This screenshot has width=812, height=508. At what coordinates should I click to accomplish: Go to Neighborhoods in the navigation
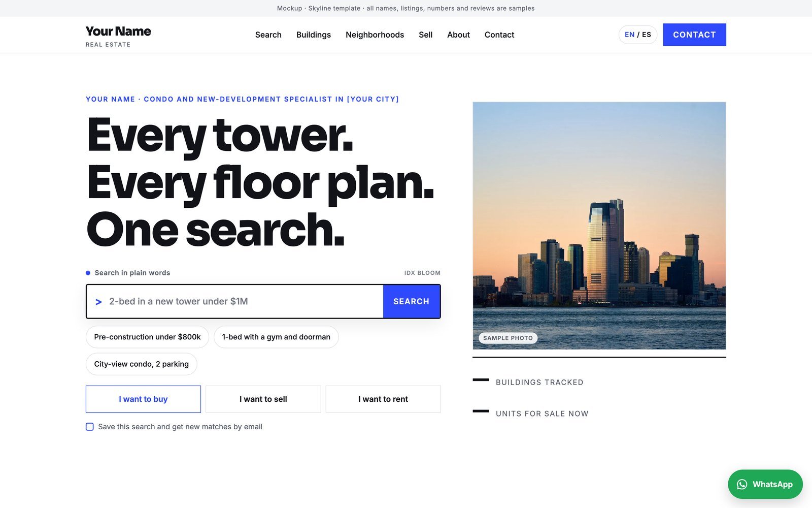[x=375, y=35]
